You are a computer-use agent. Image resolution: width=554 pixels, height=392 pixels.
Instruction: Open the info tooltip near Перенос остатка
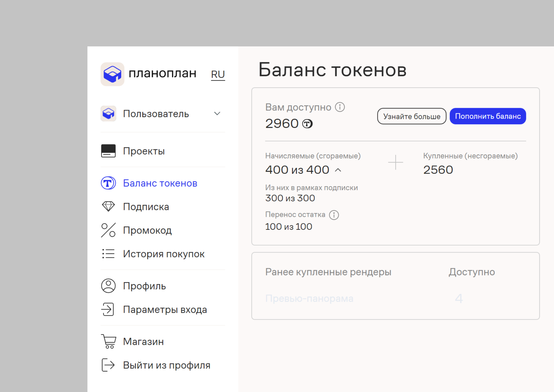coord(334,215)
